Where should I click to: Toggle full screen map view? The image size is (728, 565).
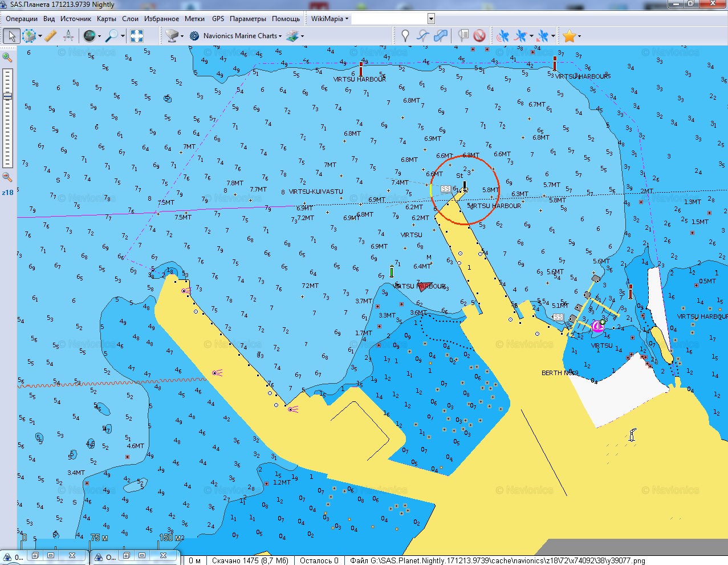137,36
